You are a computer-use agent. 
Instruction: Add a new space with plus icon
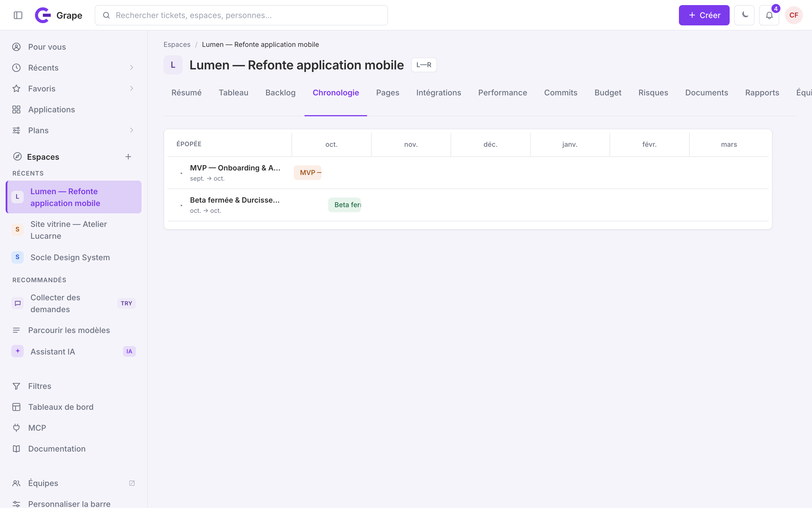(x=128, y=157)
